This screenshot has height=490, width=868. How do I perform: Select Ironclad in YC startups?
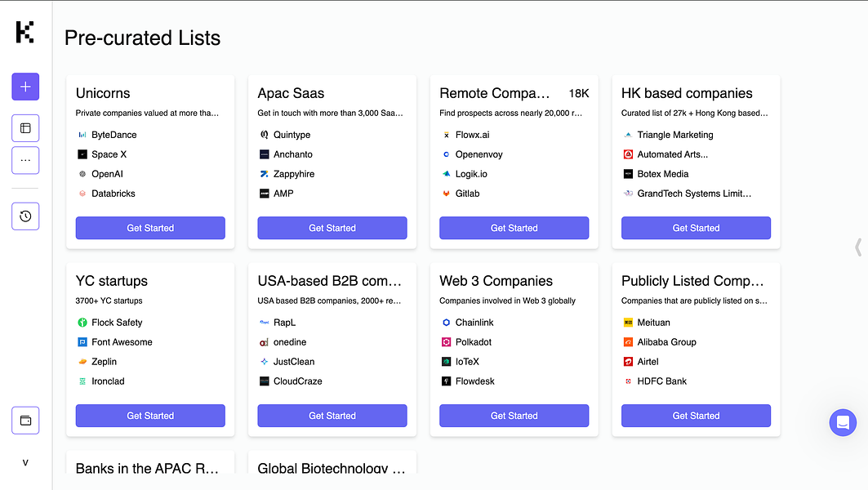coord(108,381)
